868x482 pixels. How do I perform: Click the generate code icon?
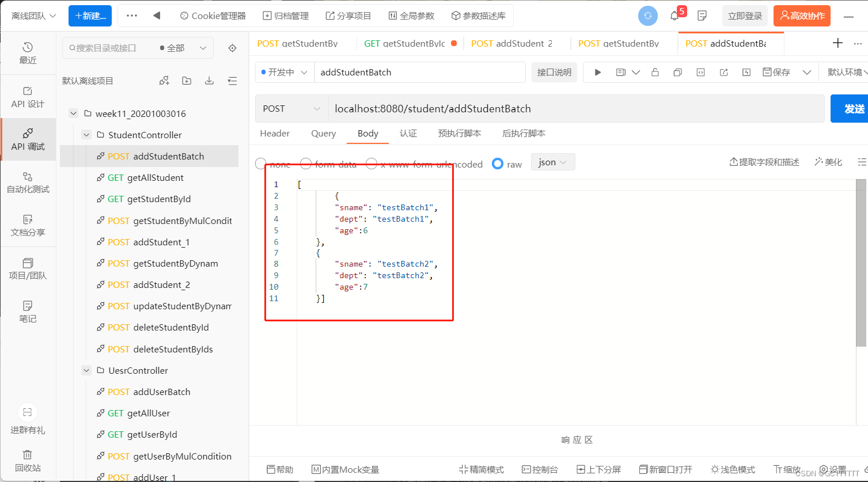click(700, 72)
